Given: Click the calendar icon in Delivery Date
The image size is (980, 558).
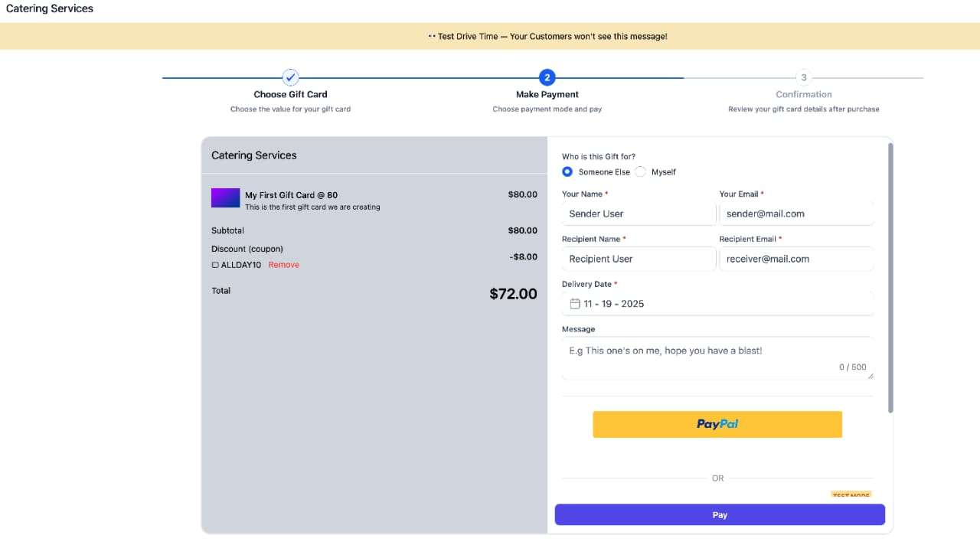Looking at the screenshot, I should click(x=575, y=304).
